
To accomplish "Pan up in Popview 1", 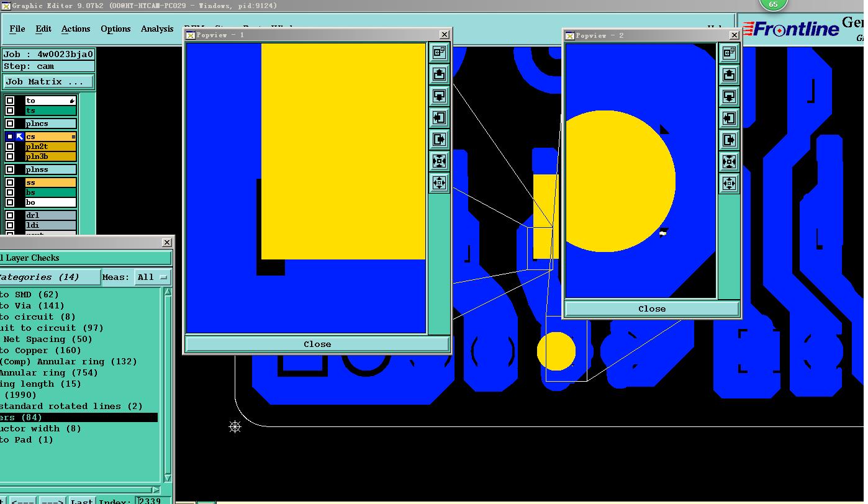I will tap(439, 74).
